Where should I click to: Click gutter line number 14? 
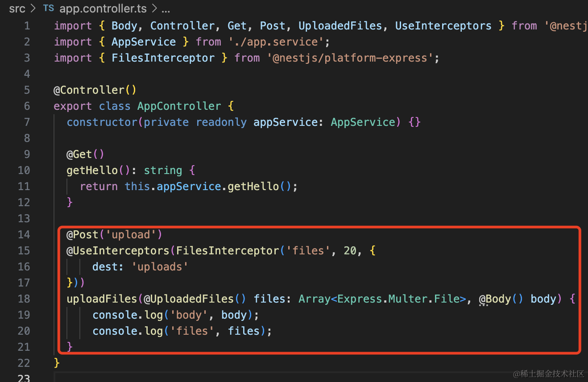(24, 235)
